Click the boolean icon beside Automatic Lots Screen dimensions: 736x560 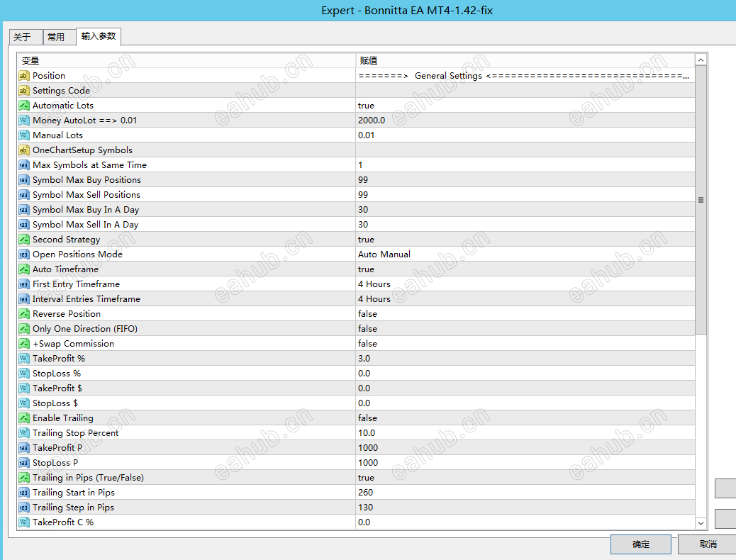[x=23, y=106]
